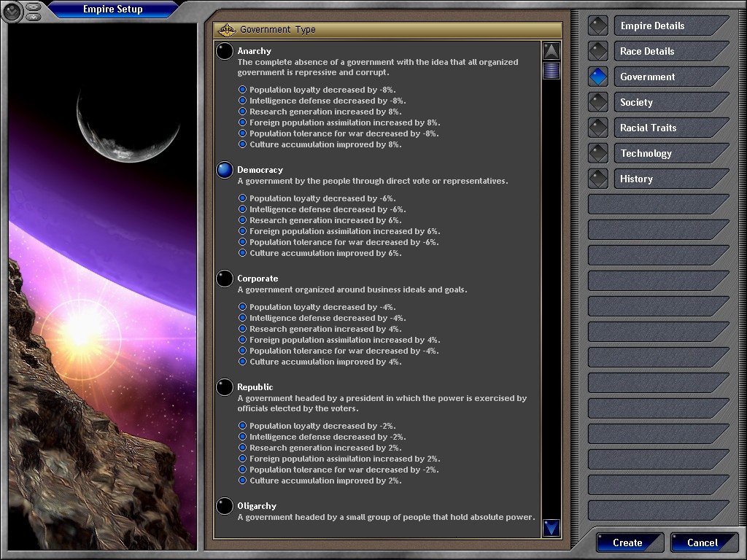Image resolution: width=747 pixels, height=560 pixels.
Task: Click the upper small oval button beside emblem
Action: click(x=34, y=7)
